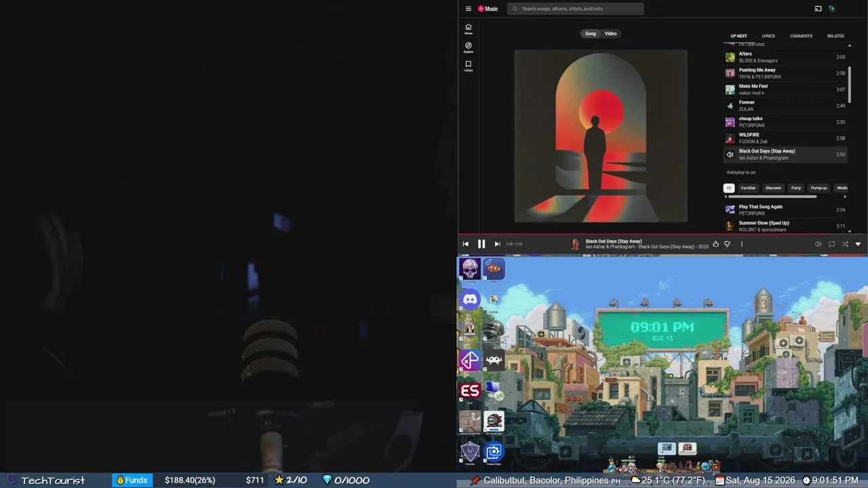Image resolution: width=868 pixels, height=488 pixels.
Task: Open the ES desktop shortcut
Action: 470,391
